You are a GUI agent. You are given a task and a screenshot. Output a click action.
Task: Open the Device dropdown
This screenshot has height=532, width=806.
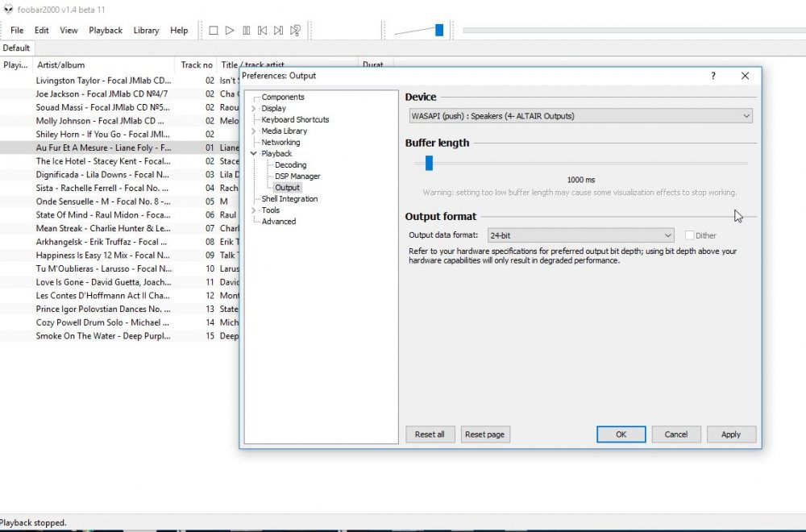click(x=581, y=116)
